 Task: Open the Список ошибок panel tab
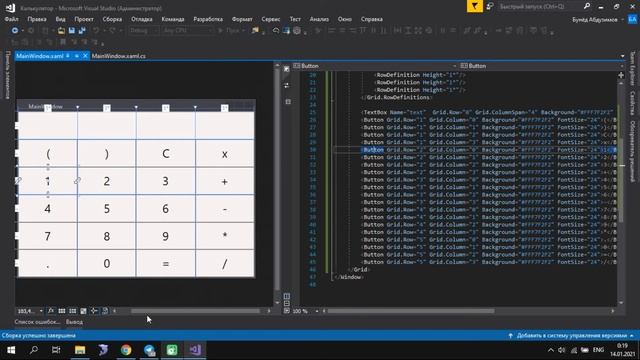[x=37, y=322]
